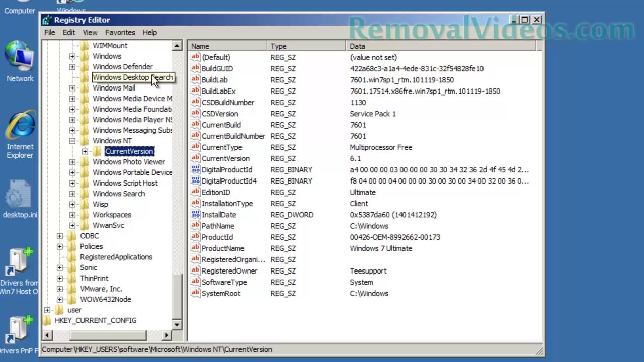Viewport: 644px width, 362px height.
Task: Select the ThinPrint key
Action: point(94,278)
